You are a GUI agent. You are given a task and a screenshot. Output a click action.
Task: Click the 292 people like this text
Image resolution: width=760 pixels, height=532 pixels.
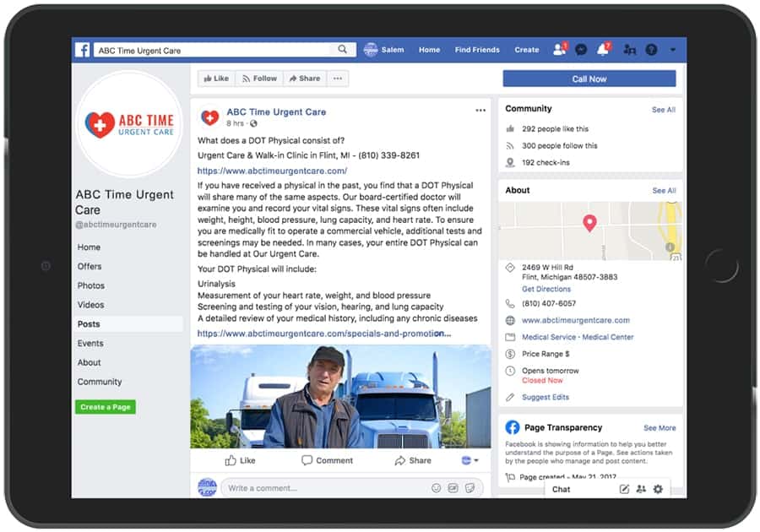click(555, 129)
